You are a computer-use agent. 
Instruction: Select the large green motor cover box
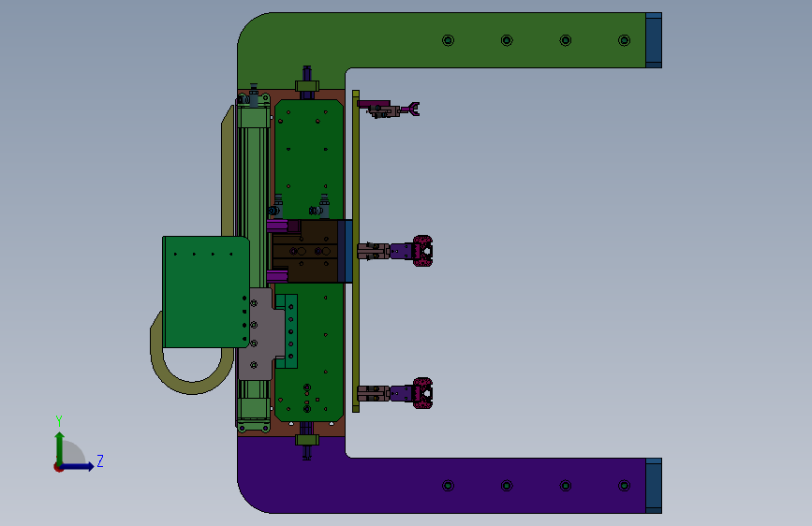coord(206,291)
